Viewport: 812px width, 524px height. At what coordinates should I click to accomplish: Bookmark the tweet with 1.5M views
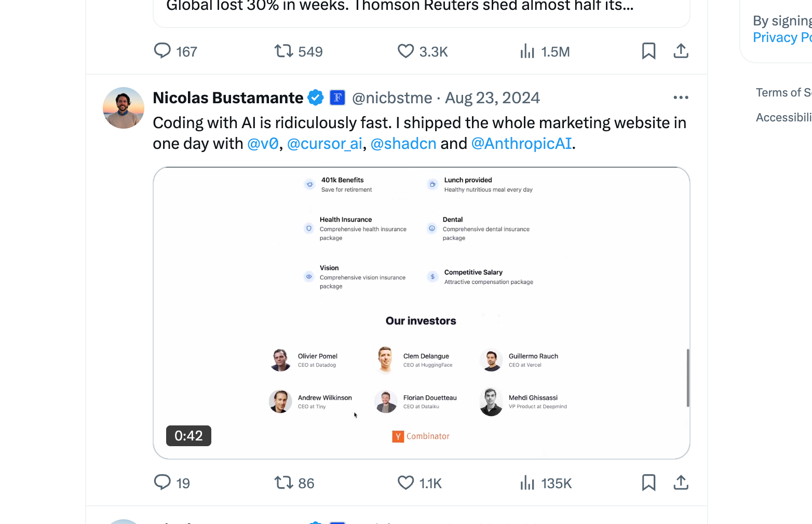point(648,51)
